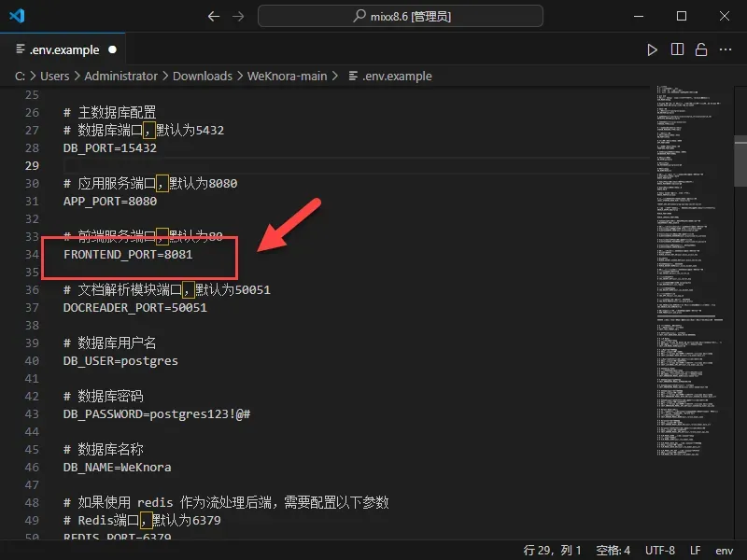
Task: Switch end-of-line sequence LF
Action: click(x=696, y=550)
